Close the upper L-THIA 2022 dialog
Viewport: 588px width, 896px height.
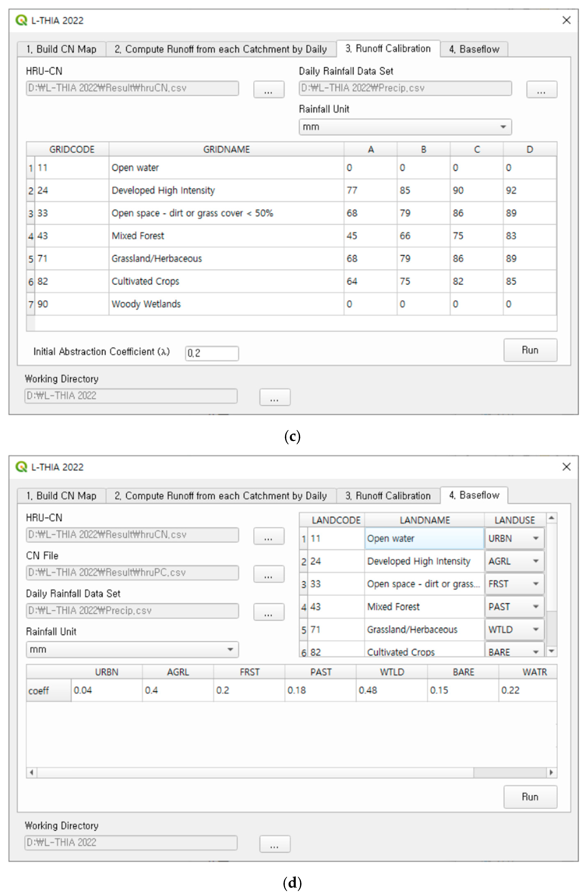pyautogui.click(x=566, y=20)
